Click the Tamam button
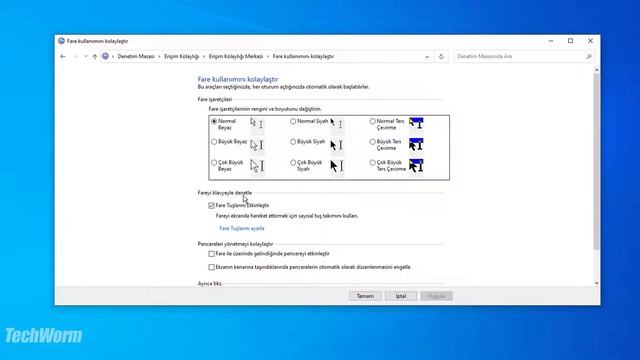Viewport: 640px width, 360px height. coord(365,296)
